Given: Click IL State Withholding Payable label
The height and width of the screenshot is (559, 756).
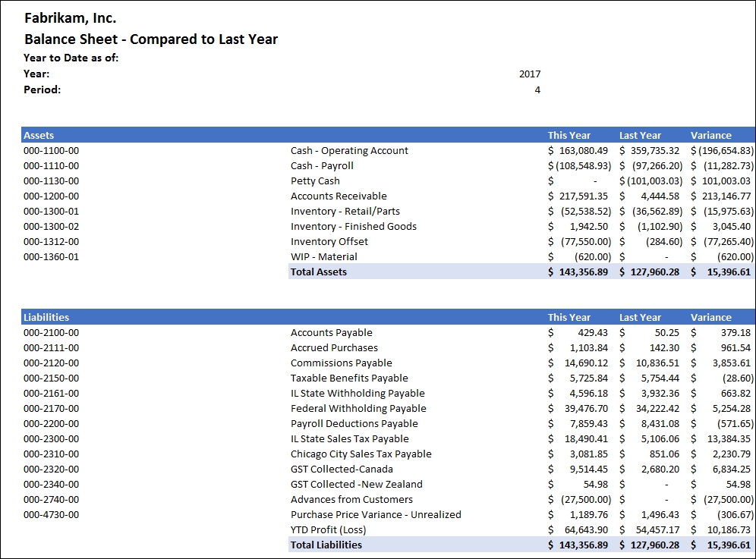Looking at the screenshot, I should tap(358, 394).
